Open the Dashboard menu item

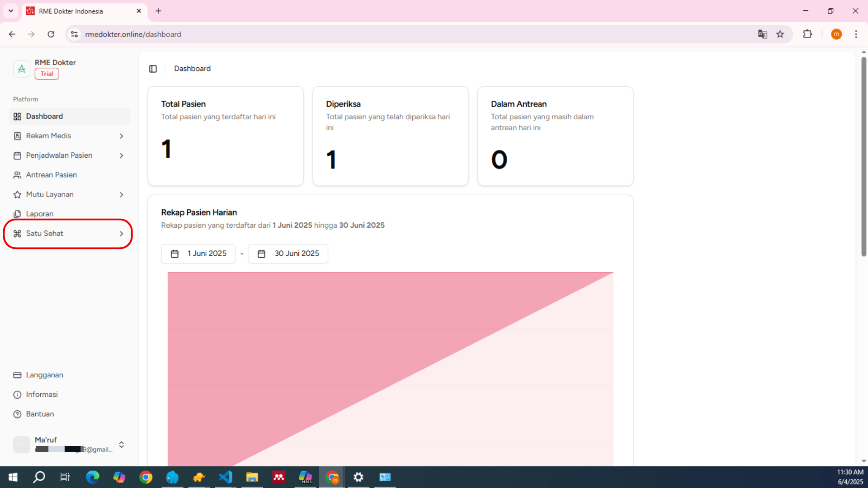click(44, 116)
